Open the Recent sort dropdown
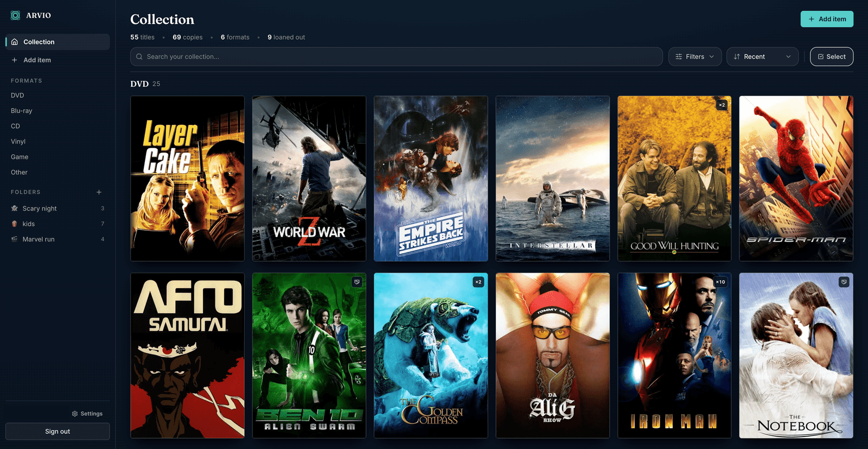Viewport: 868px width, 449px height. pyautogui.click(x=762, y=56)
